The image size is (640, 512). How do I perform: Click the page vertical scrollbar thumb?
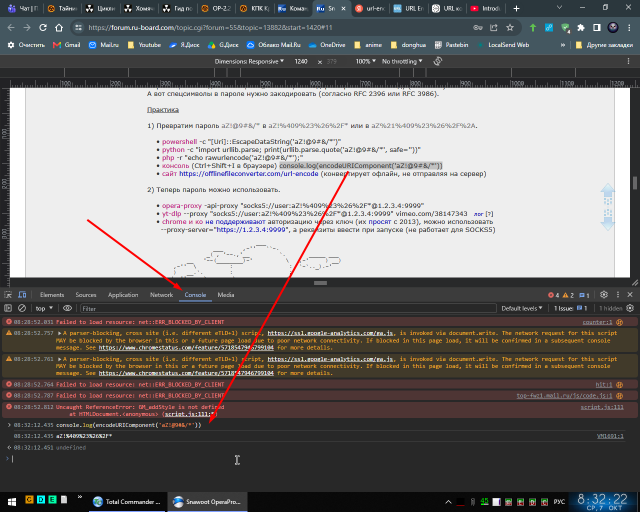click(x=635, y=182)
